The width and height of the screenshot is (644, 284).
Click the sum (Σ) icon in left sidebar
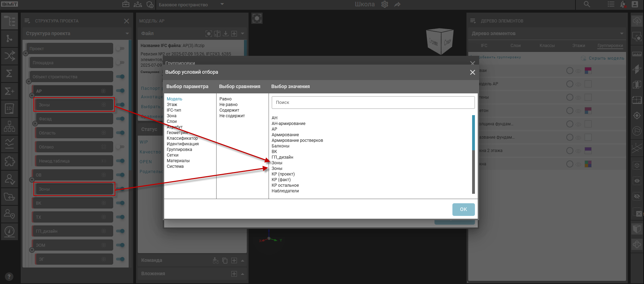coord(9,73)
